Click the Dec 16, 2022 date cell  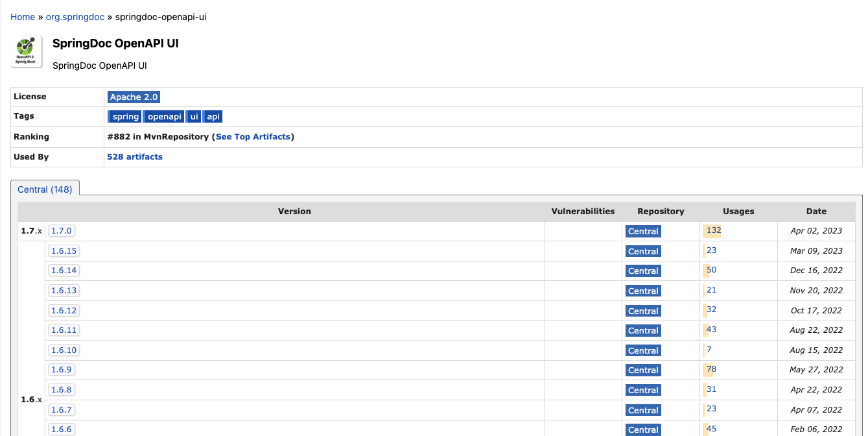tap(816, 271)
